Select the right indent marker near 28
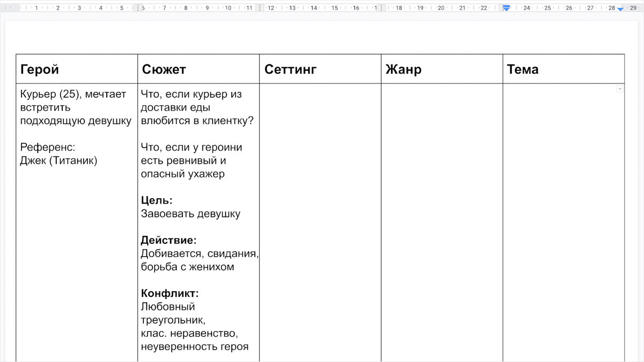 [x=620, y=9]
